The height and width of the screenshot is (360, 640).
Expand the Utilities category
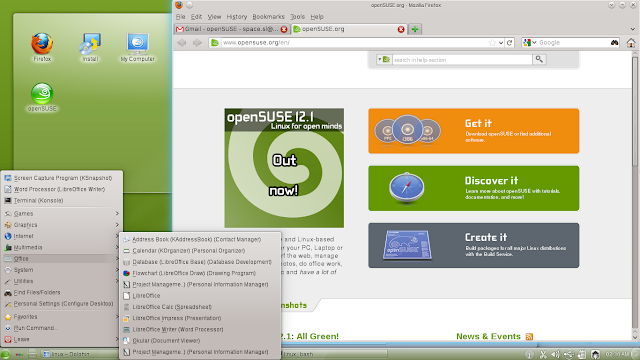point(62,281)
